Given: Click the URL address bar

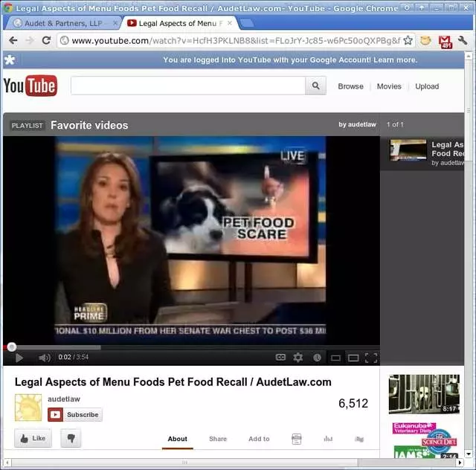Looking at the screenshot, I should pyautogui.click(x=236, y=40).
